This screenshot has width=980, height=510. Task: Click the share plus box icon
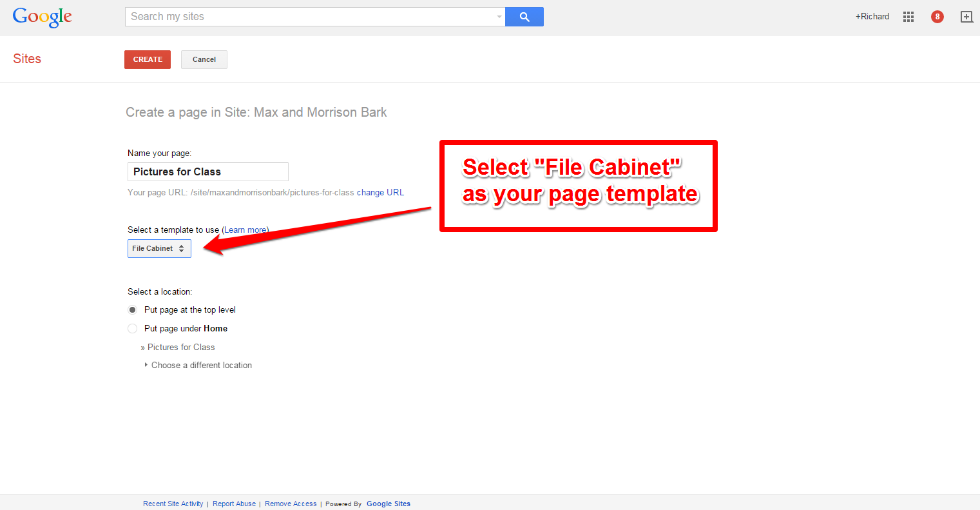pos(966,17)
